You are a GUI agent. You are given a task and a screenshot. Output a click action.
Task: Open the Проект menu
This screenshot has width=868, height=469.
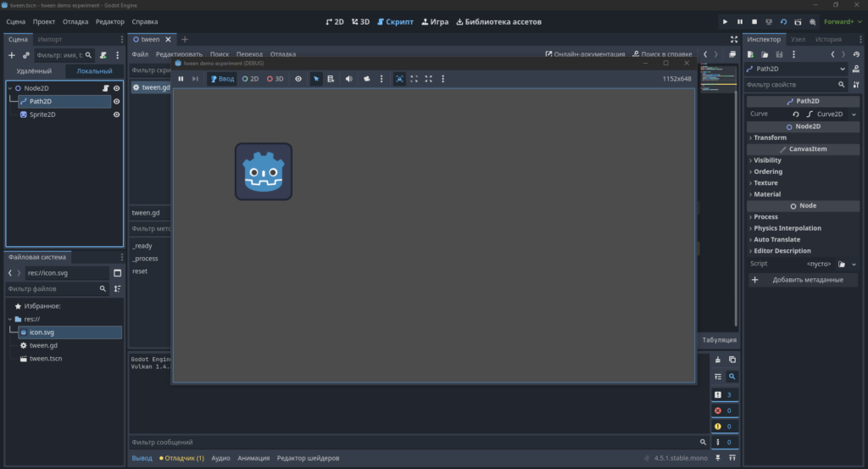(44, 22)
